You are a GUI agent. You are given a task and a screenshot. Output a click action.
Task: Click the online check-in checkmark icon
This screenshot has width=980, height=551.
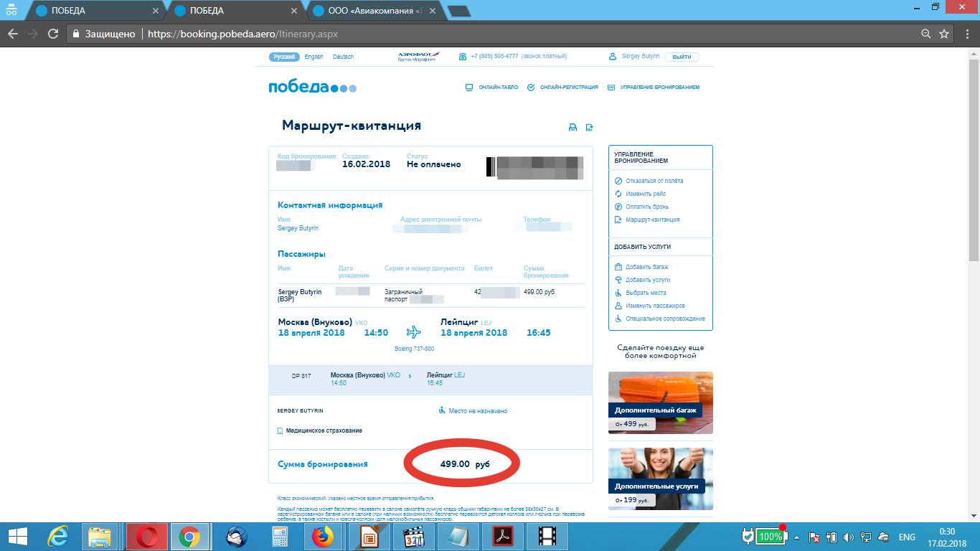(531, 88)
